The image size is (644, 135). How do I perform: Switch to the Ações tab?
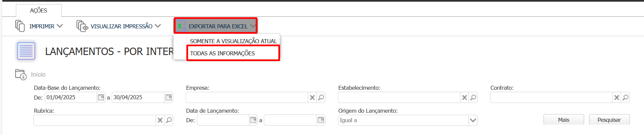click(39, 10)
